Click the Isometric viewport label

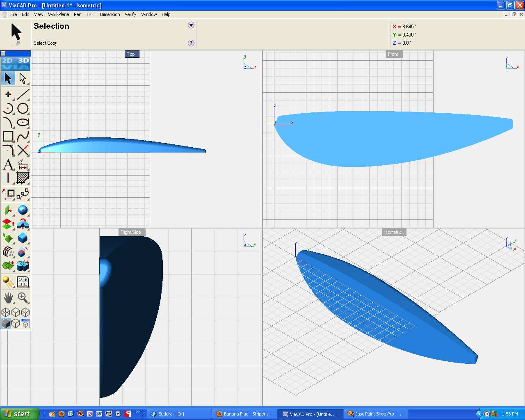(393, 232)
